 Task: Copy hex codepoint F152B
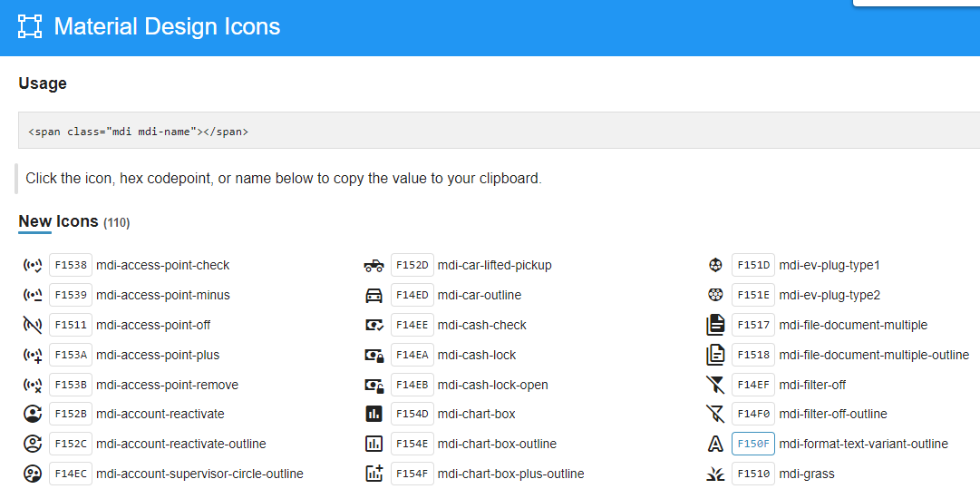(71, 414)
